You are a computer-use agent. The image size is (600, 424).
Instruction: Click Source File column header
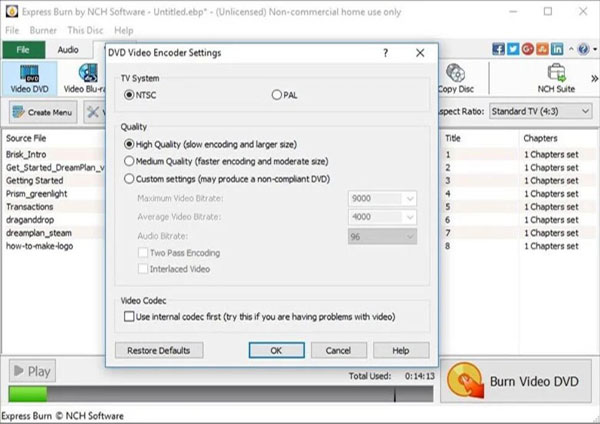coord(26,138)
